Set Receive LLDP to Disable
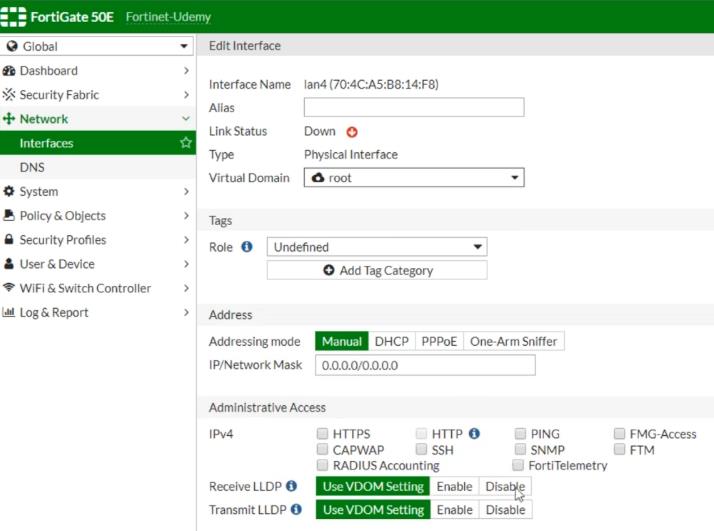 (505, 486)
